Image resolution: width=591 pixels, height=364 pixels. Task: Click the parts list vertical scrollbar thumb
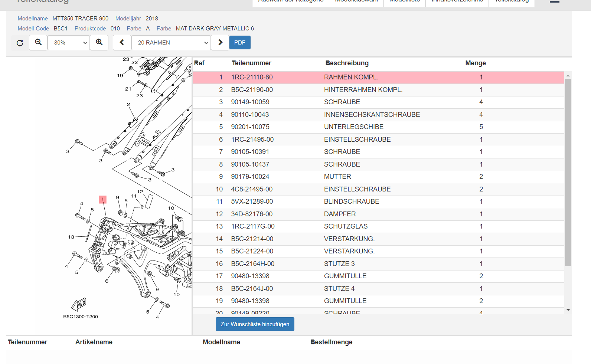pos(568,172)
